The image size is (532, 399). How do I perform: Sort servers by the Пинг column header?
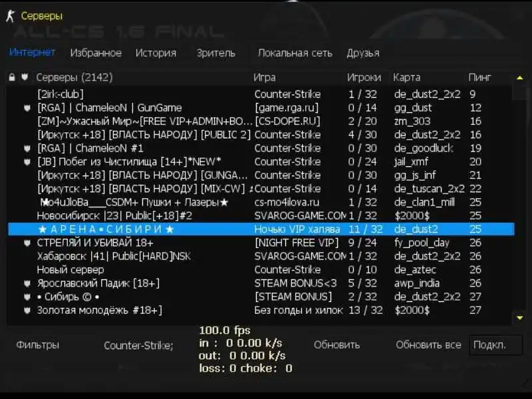[479, 77]
